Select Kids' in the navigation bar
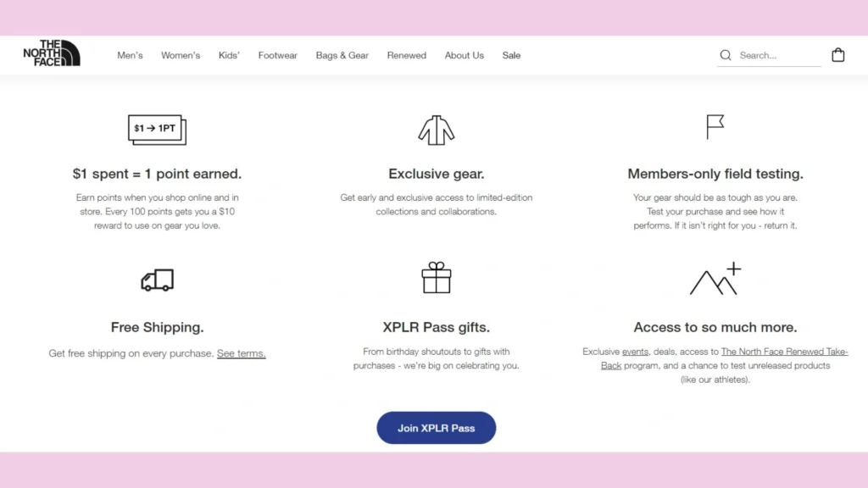This screenshot has width=868, height=488. 229,55
